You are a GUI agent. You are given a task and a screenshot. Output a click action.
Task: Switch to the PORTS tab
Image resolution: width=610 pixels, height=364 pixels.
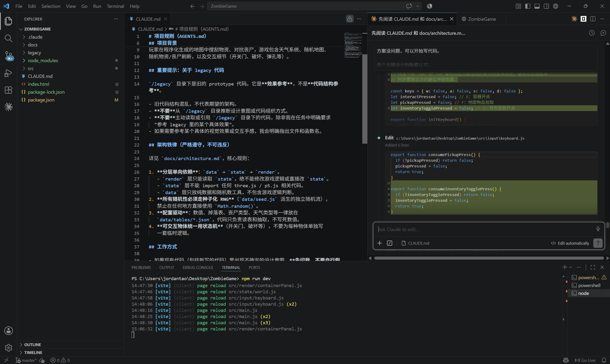pos(254,267)
